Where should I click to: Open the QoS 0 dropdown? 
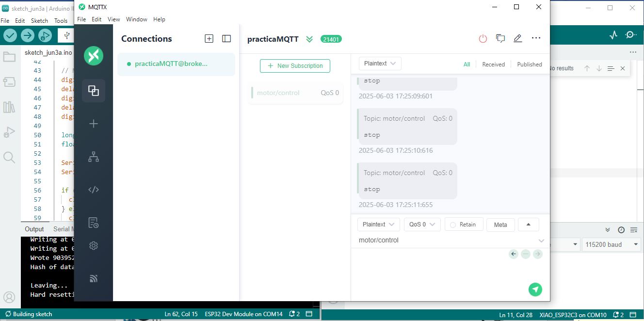pyautogui.click(x=422, y=225)
